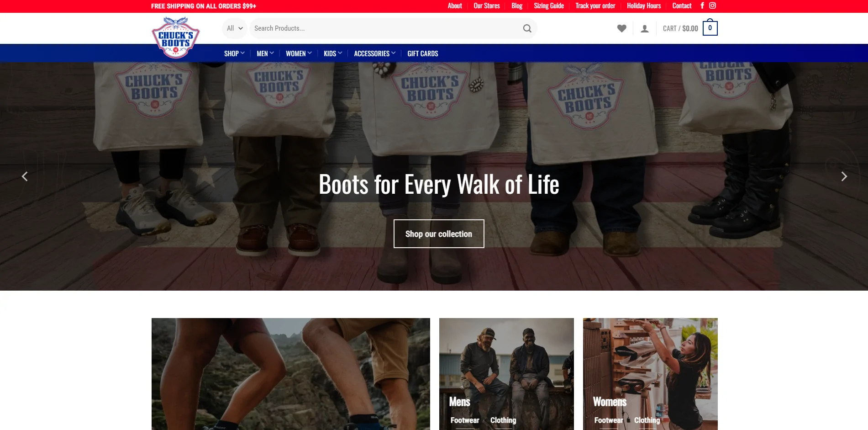868x430 pixels.
Task: Click the search magnifier icon
Action: click(527, 28)
